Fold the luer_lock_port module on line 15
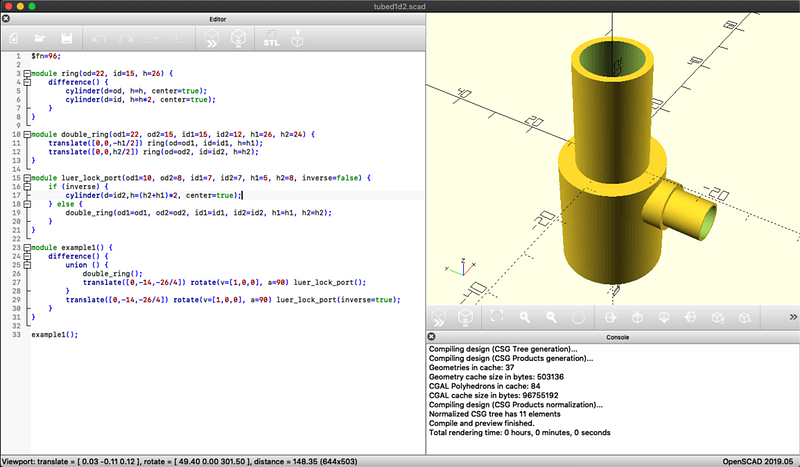 [27, 178]
